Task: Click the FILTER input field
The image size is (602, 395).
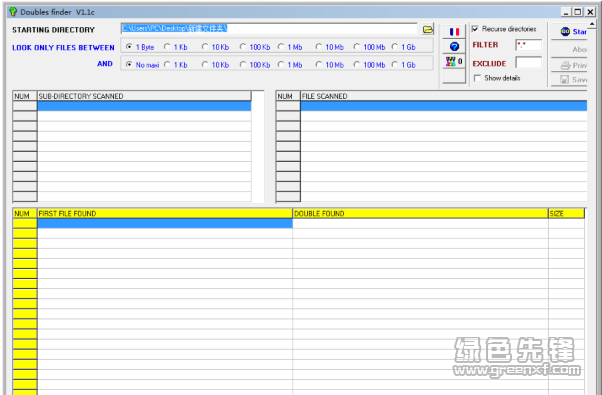Action: (x=529, y=45)
